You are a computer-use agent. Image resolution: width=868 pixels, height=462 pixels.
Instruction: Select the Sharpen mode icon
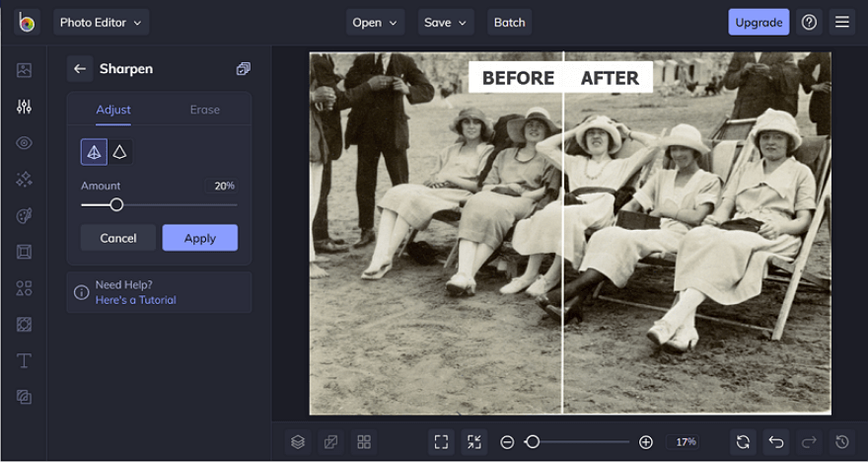(94, 152)
